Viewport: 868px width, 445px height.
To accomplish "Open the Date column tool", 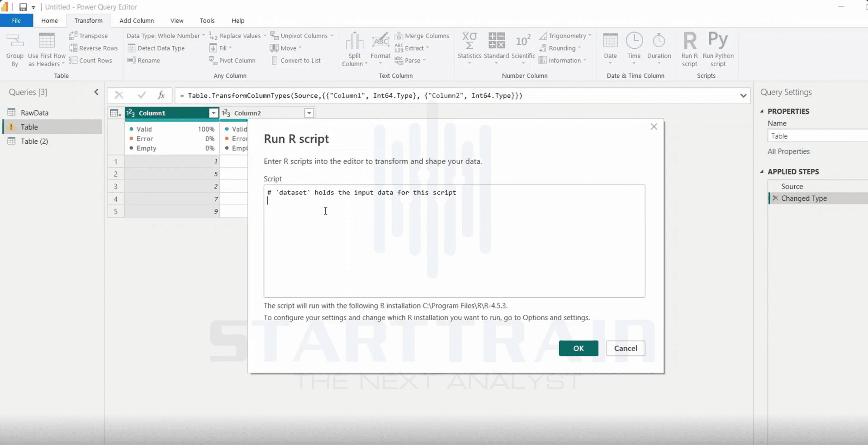I will pos(610,48).
